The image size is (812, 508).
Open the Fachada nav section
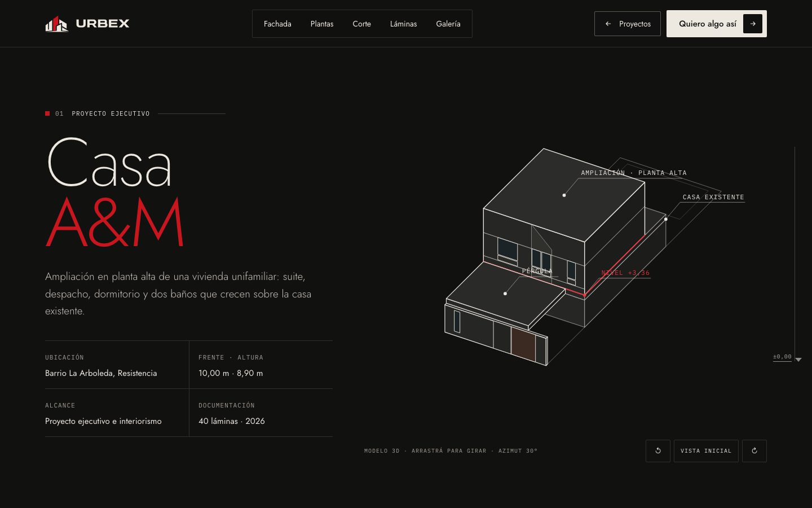(277, 24)
